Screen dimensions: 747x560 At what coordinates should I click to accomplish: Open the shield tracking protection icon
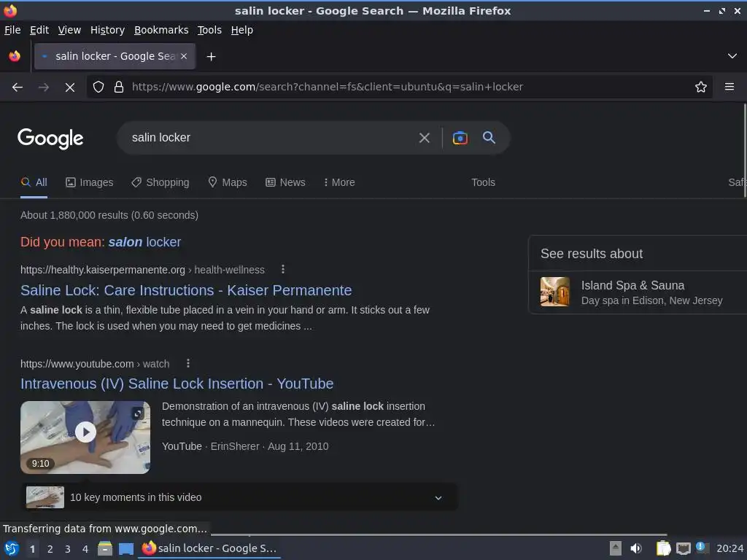(98, 87)
